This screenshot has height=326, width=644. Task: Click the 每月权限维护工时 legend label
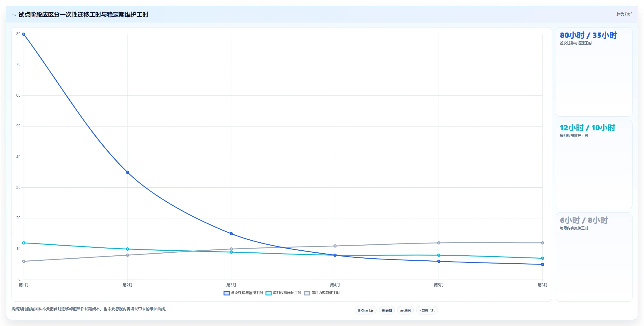(x=287, y=293)
